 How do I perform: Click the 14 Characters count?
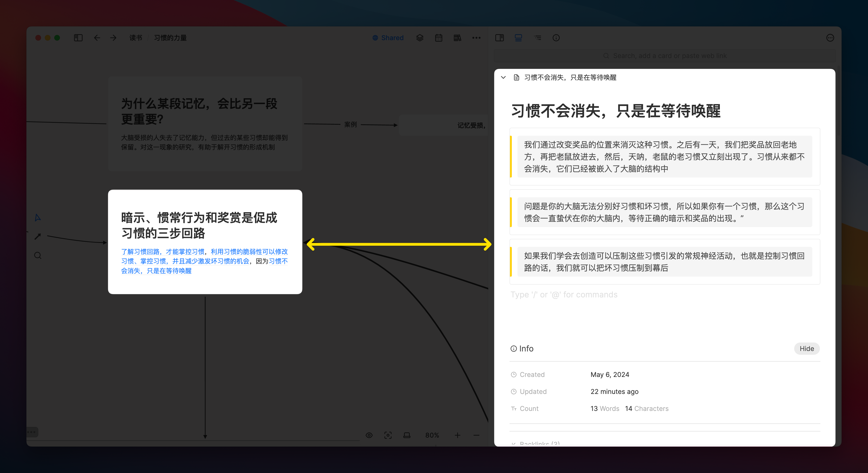coord(647,409)
